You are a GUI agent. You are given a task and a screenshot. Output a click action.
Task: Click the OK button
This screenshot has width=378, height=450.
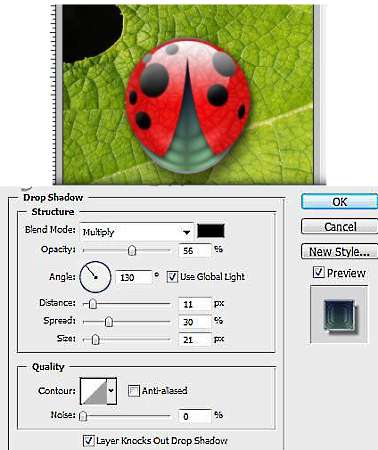[x=339, y=202]
